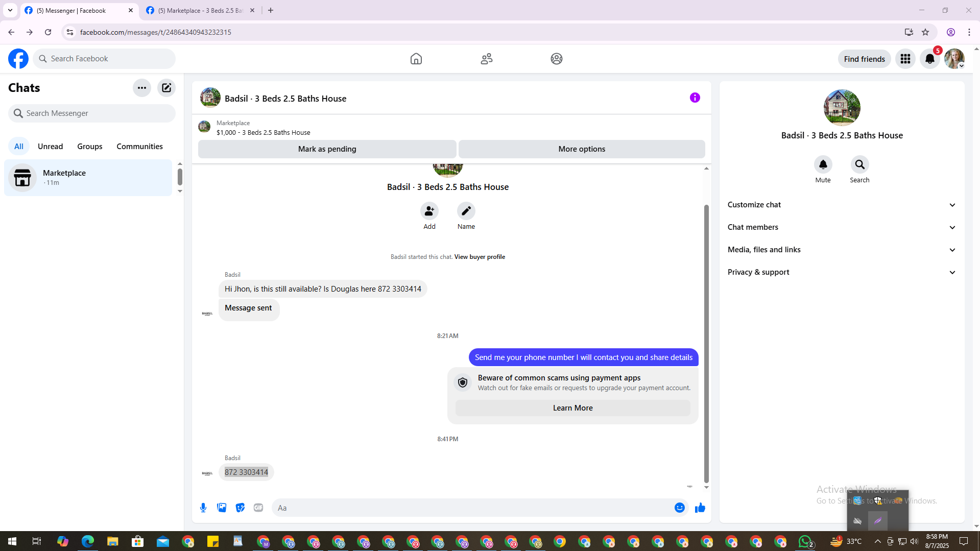Screen dimensions: 980x551
Task: Choose a sticker icon
Action: [x=240, y=508]
